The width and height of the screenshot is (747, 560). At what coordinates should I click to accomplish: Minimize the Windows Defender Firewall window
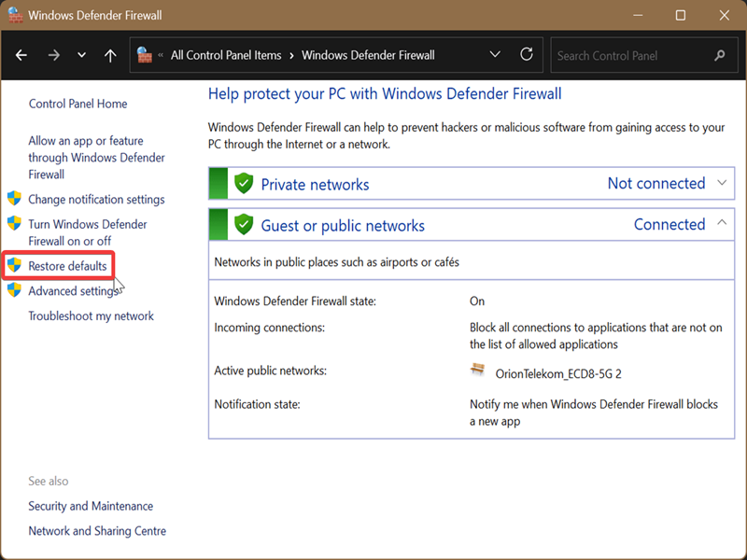638,15
